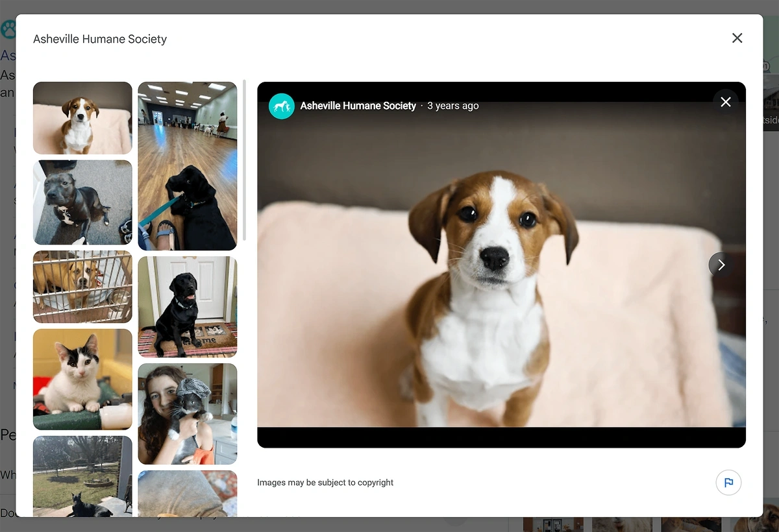Close the enlarged photo viewer
This screenshot has width=779, height=532.
[726, 102]
